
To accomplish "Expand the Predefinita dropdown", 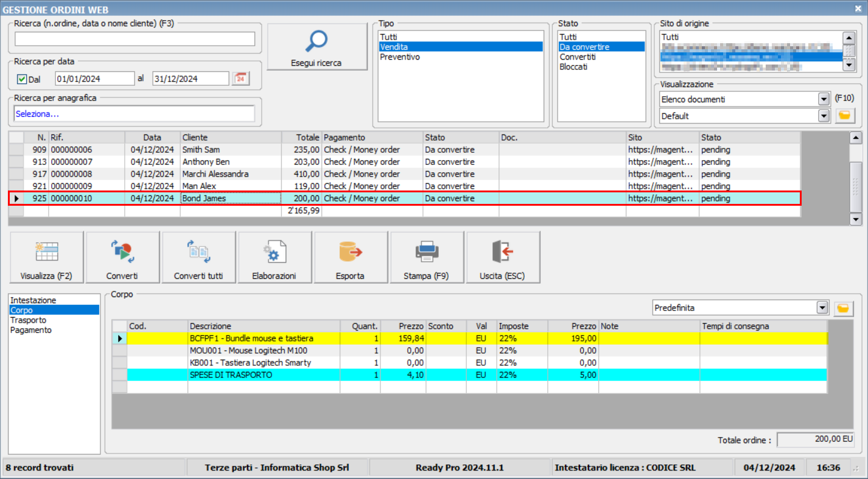I will pyautogui.click(x=822, y=308).
